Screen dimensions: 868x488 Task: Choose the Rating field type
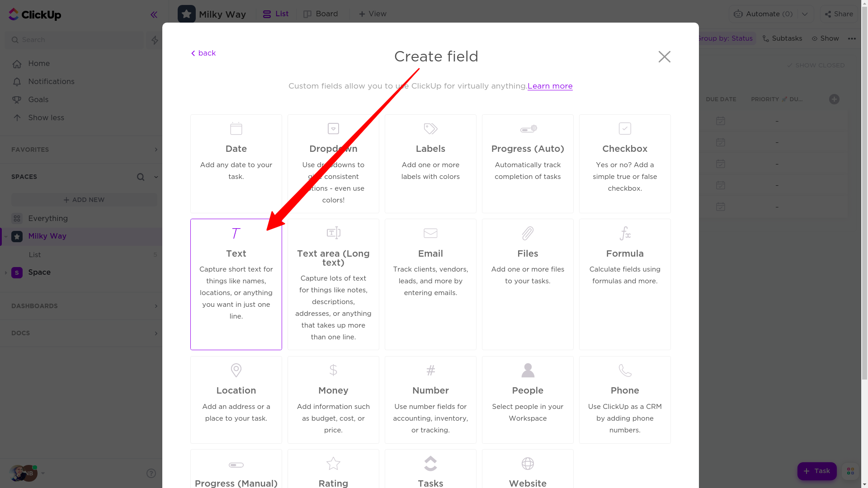point(333,469)
